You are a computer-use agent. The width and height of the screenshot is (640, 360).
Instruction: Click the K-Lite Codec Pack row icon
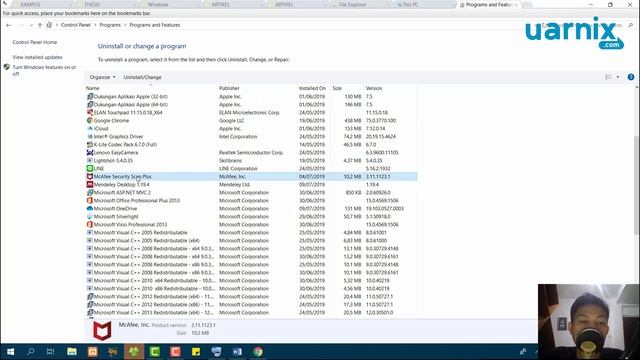point(90,144)
